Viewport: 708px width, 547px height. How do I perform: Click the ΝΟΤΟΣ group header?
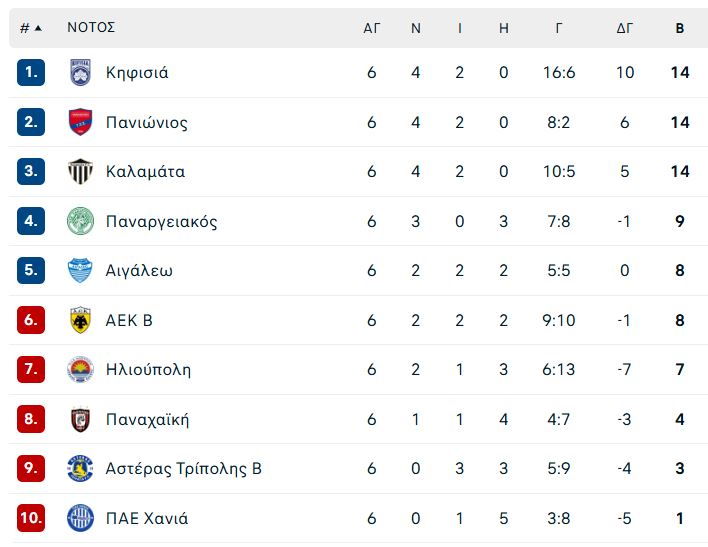point(91,27)
